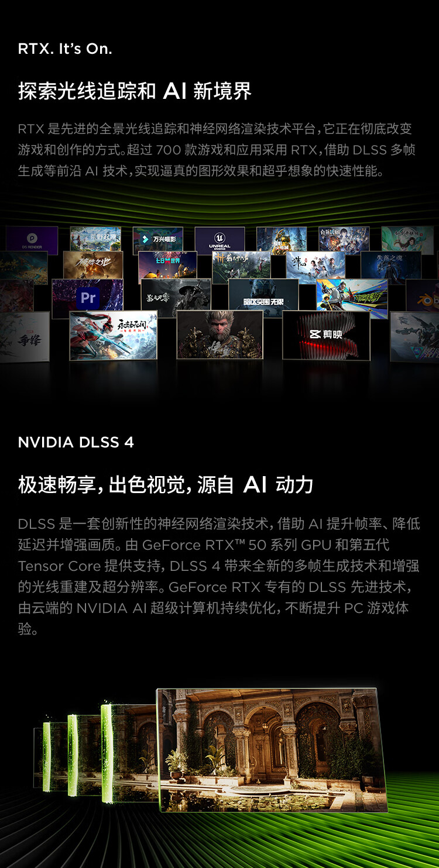Select the 永劫无间 game thumbnail

pyautogui.click(x=113, y=335)
